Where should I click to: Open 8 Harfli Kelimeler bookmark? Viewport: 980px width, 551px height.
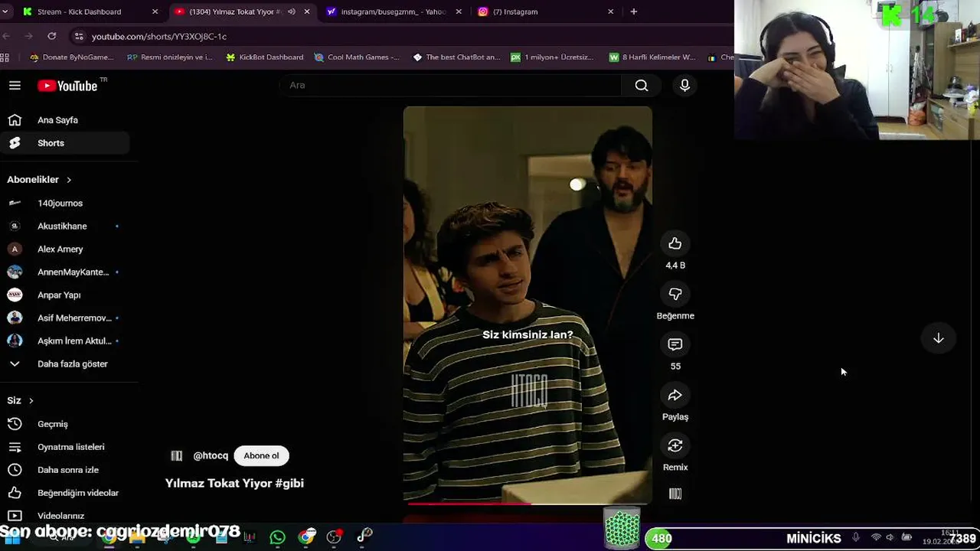pyautogui.click(x=652, y=57)
